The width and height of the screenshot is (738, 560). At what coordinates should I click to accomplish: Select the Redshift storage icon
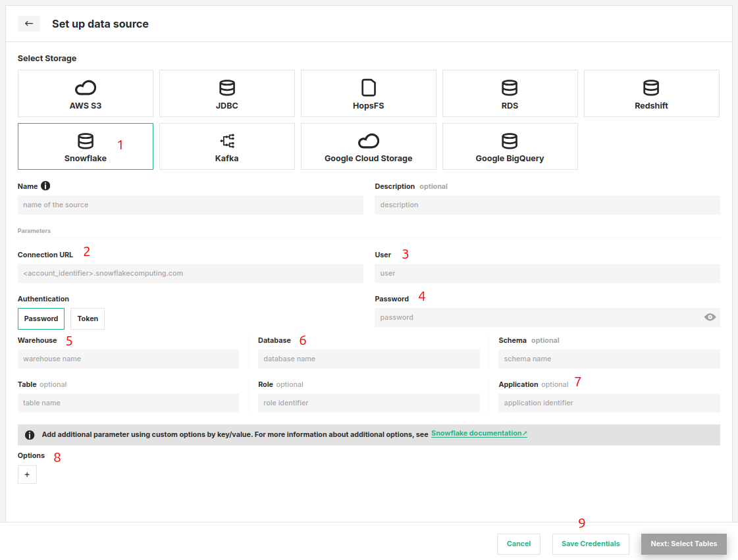pos(651,88)
